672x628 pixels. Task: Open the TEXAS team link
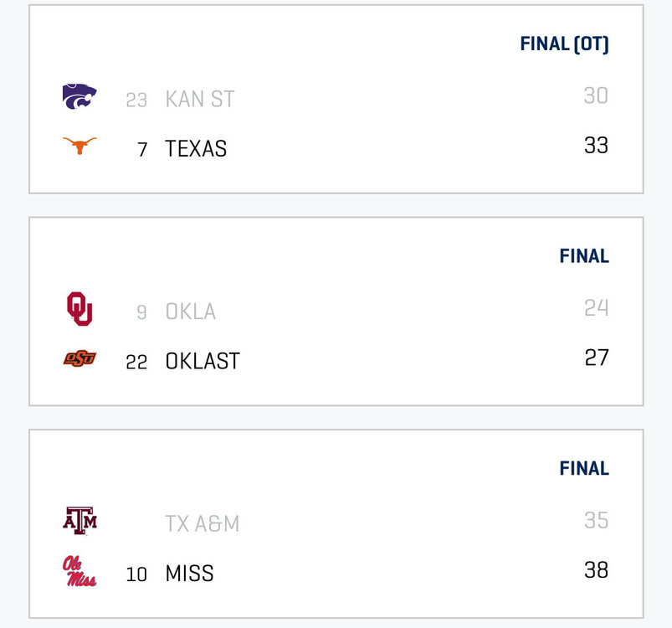(196, 149)
